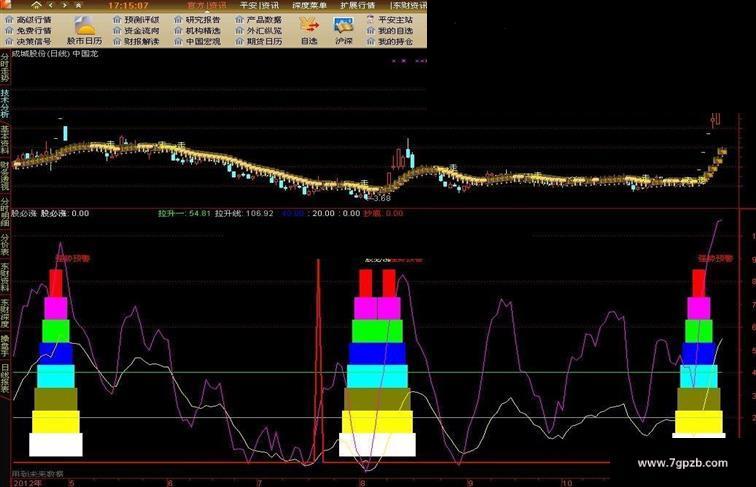Click the person icon beside 平安主站

coord(370,19)
